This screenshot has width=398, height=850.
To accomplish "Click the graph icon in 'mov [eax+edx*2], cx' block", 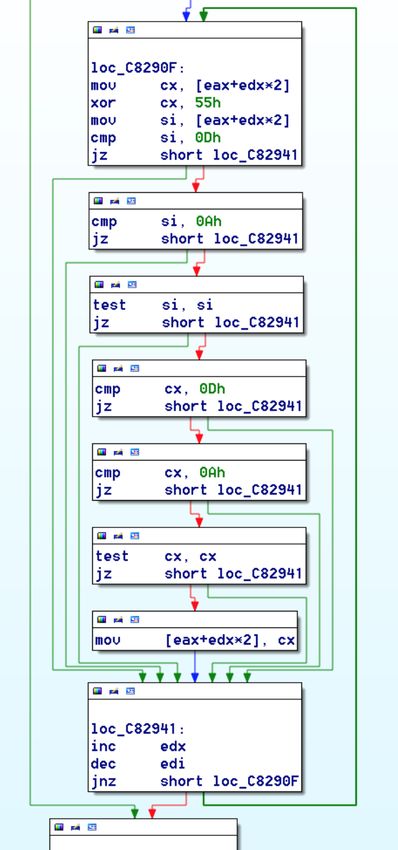I will point(135,620).
